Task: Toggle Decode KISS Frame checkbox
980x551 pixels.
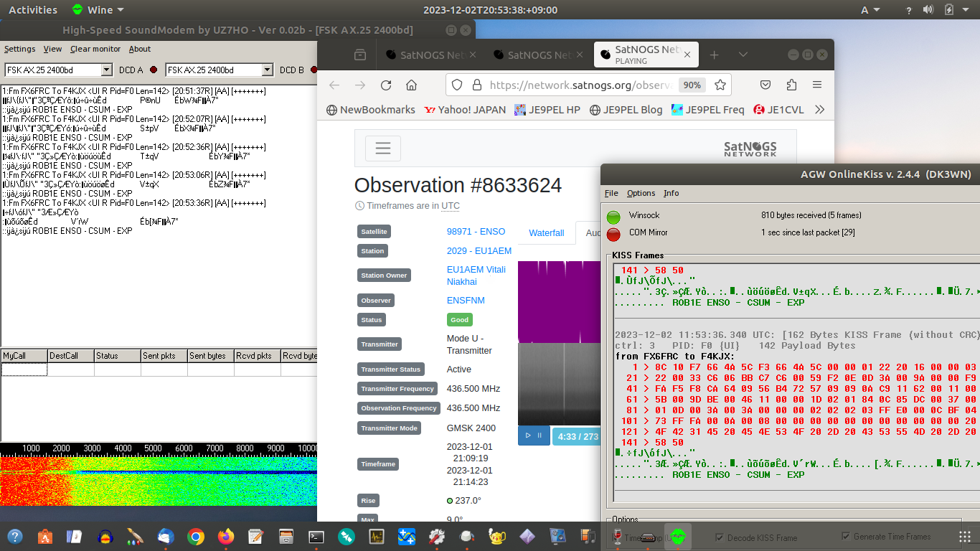Action: 719,537
